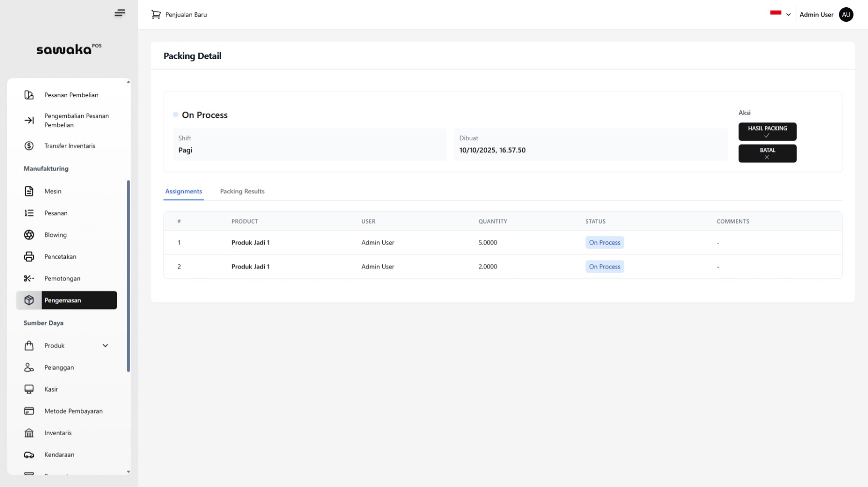The height and width of the screenshot is (487, 868).
Task: Click the sidebar vertical scrollbar
Action: point(128,276)
